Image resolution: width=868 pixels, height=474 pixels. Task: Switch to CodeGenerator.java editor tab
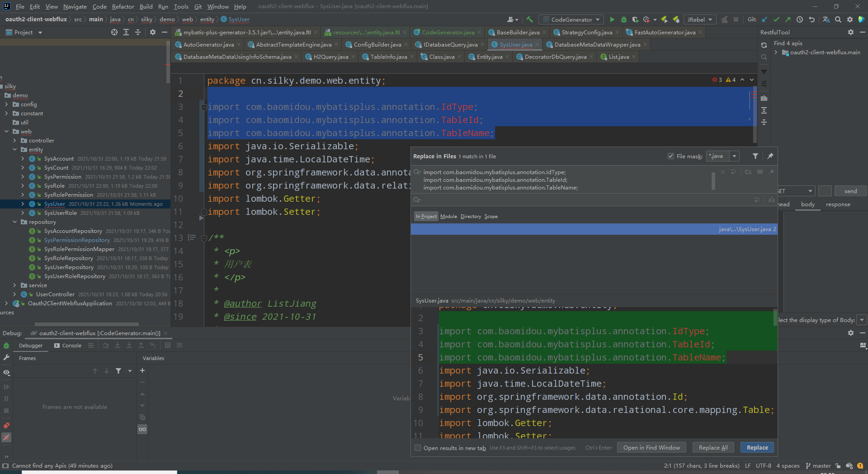(x=448, y=32)
